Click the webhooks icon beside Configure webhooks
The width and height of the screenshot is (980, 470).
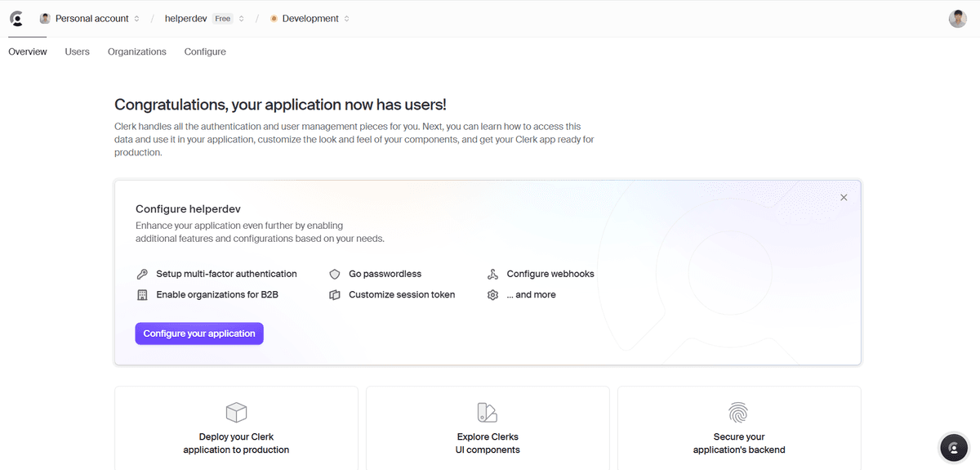(x=492, y=274)
